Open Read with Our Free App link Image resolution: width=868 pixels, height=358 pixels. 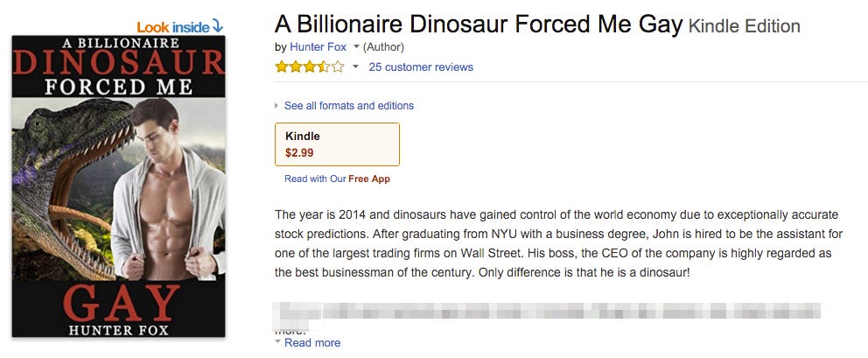pyautogui.click(x=337, y=179)
